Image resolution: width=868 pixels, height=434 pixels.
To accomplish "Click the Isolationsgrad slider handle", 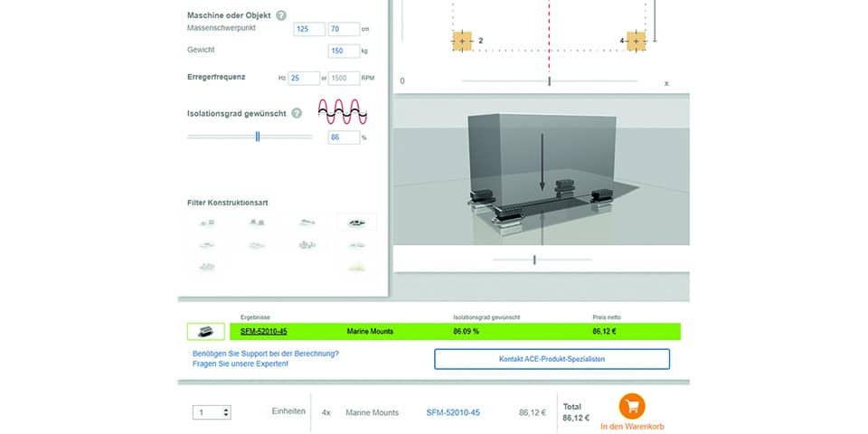I will pos(258,137).
